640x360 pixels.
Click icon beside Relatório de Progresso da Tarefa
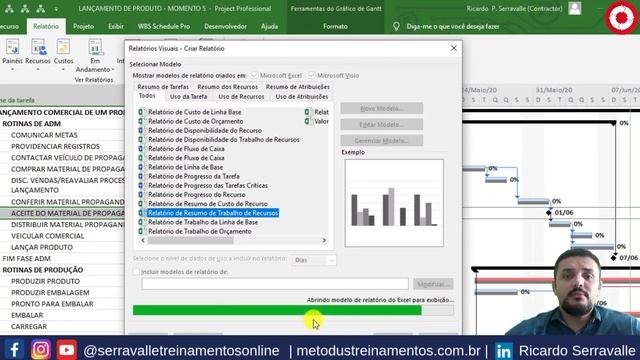142,176
